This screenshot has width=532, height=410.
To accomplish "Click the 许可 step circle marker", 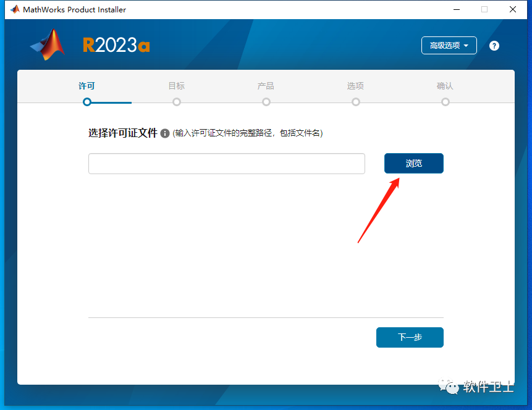I will tap(87, 102).
